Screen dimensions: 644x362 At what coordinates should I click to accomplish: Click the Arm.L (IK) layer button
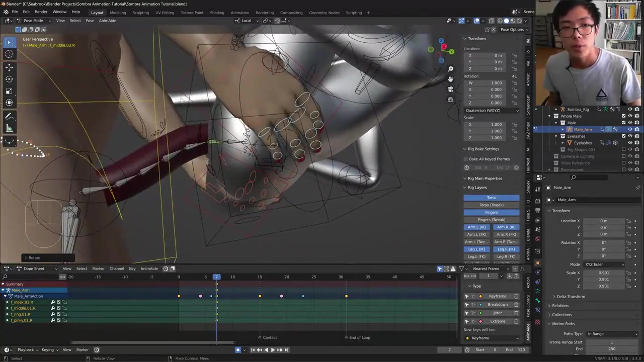pos(476,227)
